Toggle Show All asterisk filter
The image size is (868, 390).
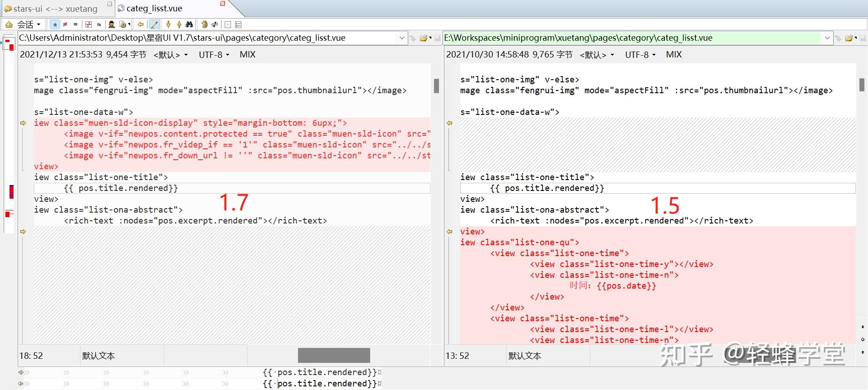pyautogui.click(x=55, y=24)
